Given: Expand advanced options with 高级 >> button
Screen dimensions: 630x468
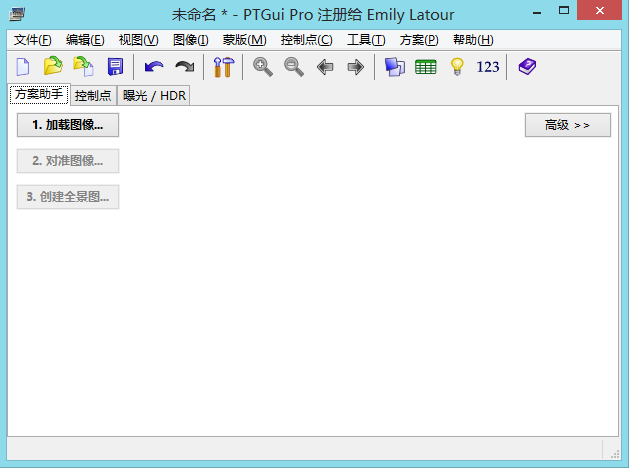Looking at the screenshot, I should [x=567, y=125].
